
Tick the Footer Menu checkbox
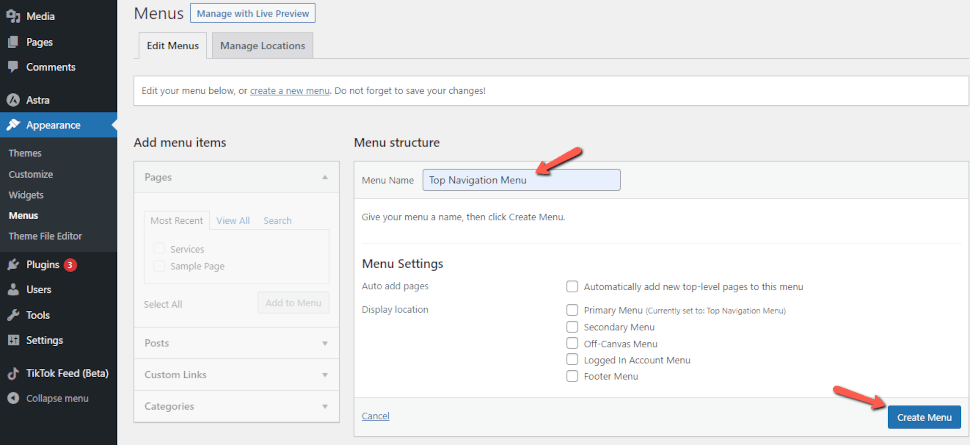point(572,376)
